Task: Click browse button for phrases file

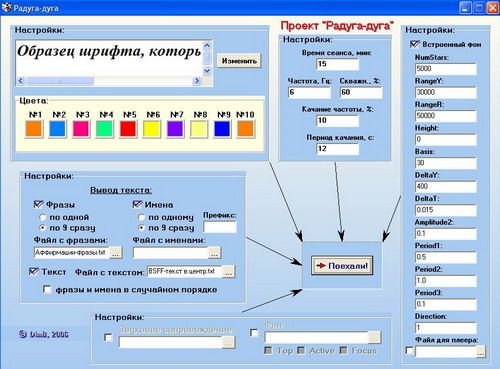Action: 116,253
